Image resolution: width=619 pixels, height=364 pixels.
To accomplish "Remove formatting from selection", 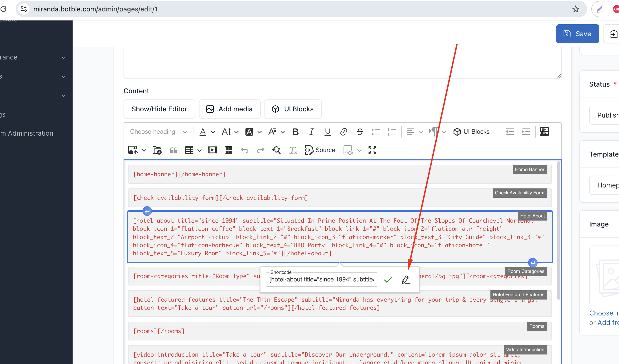I will (x=293, y=150).
